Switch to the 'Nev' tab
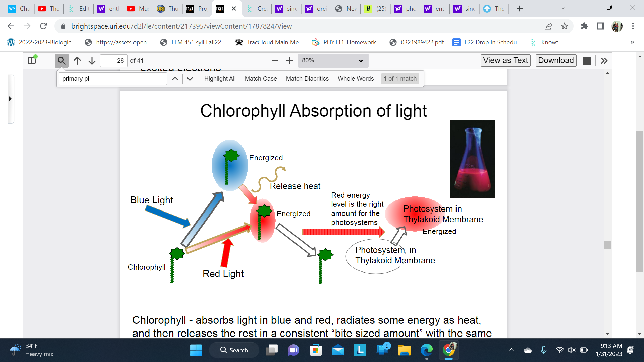Image resolution: width=644 pixels, height=362 pixels. coord(345,9)
